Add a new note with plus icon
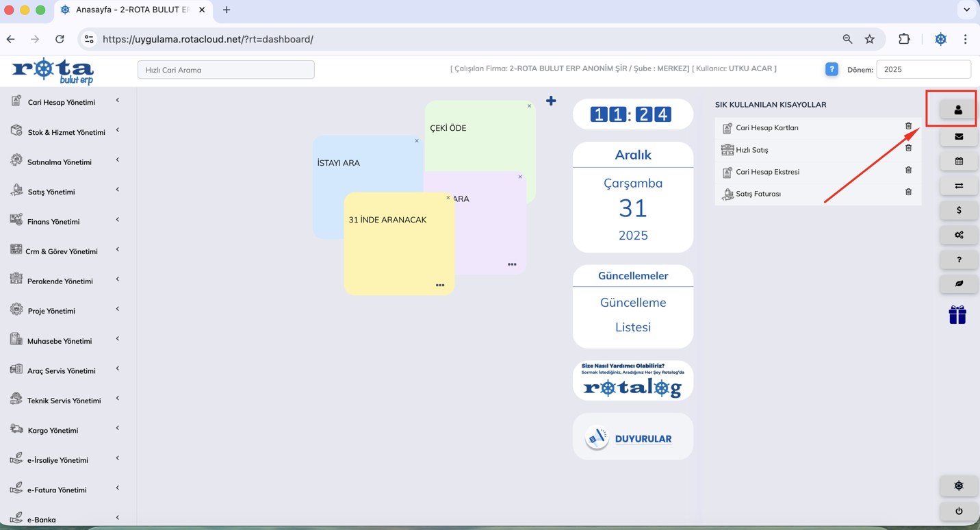980x530 pixels. click(x=551, y=101)
